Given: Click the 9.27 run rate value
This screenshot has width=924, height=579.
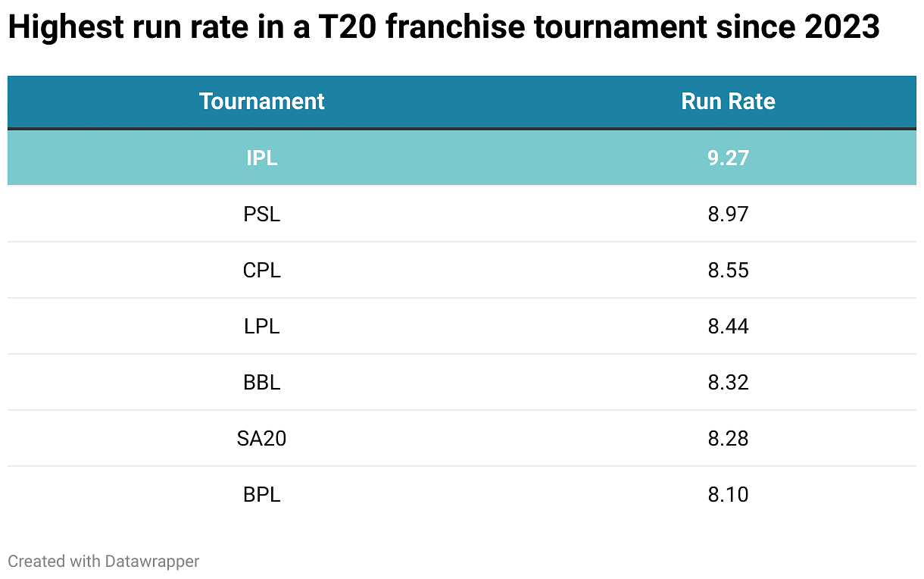Looking at the screenshot, I should [x=728, y=158].
